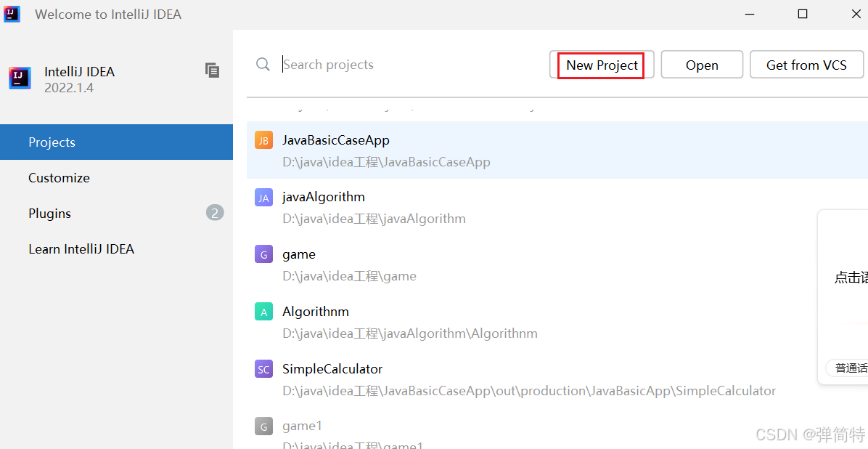Click the 普通话 button in side popup
The height and width of the screenshot is (449, 868).
(848, 368)
